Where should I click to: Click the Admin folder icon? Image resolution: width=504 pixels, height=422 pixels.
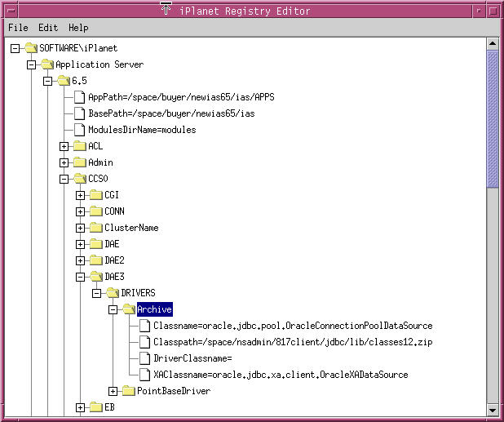coord(80,162)
